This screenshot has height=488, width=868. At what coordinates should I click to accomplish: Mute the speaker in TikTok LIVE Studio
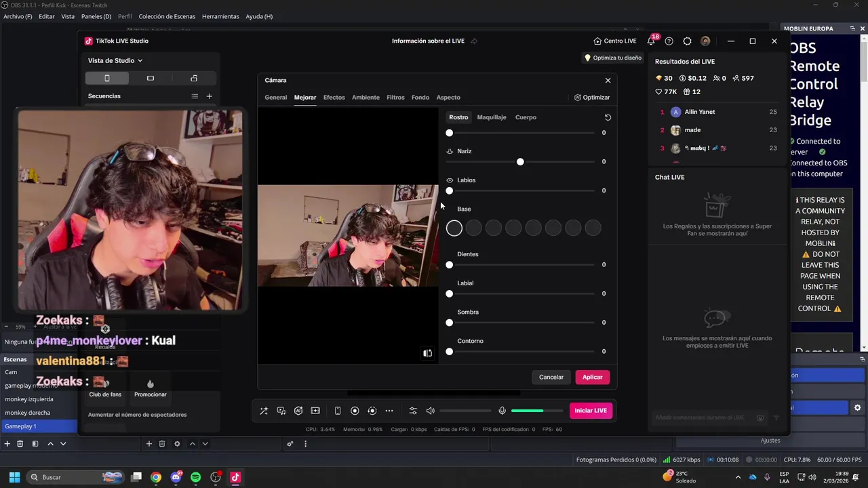430,411
